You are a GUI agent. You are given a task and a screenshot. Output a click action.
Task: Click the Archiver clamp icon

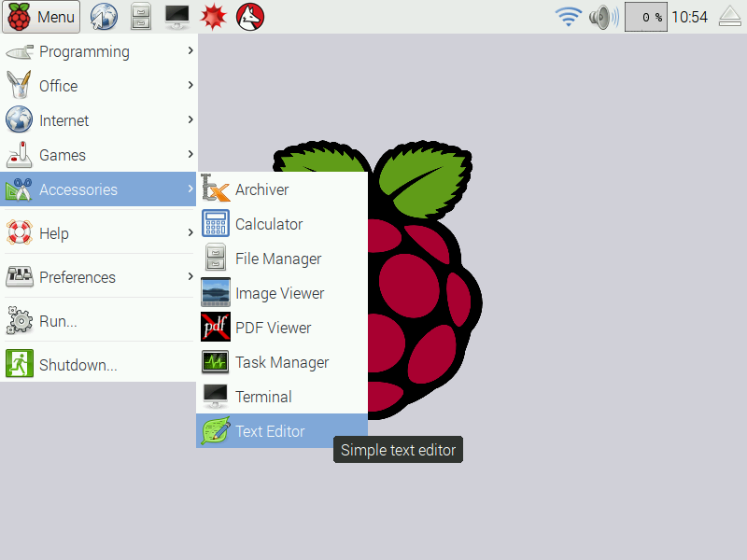(216, 188)
